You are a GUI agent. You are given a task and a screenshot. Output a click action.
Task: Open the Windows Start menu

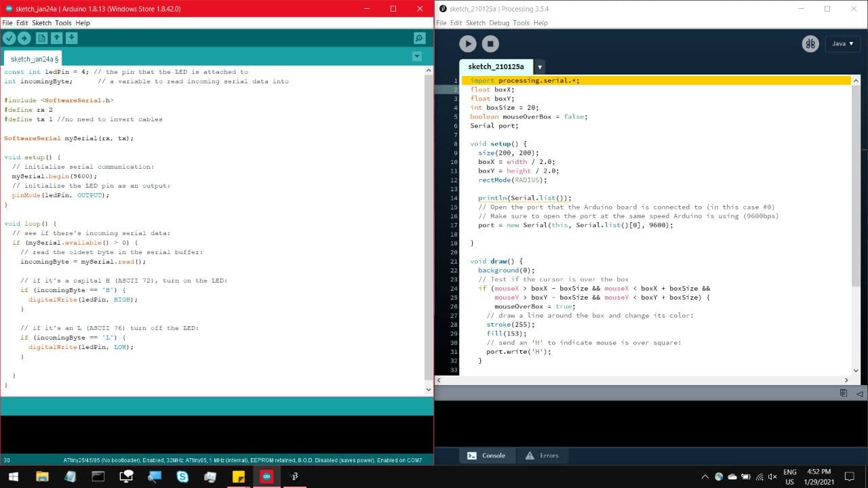coord(13,476)
